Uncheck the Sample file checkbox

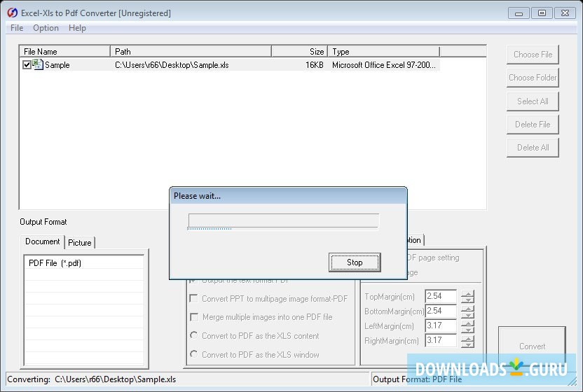(27, 65)
